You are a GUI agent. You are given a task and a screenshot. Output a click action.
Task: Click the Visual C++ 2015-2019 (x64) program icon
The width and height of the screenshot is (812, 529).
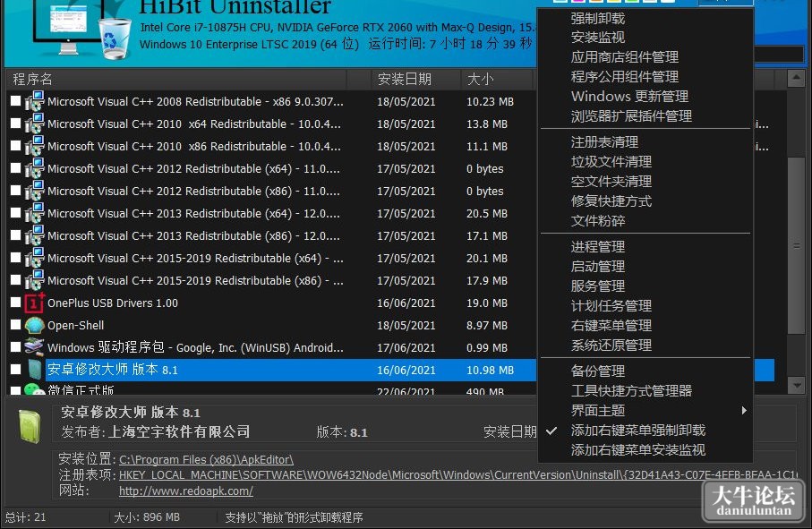(35, 258)
